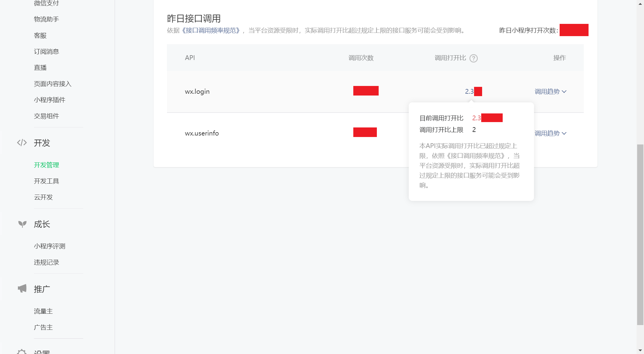Click the 物流助手 sidebar item
Image resolution: width=644 pixels, height=354 pixels.
pyautogui.click(x=47, y=19)
